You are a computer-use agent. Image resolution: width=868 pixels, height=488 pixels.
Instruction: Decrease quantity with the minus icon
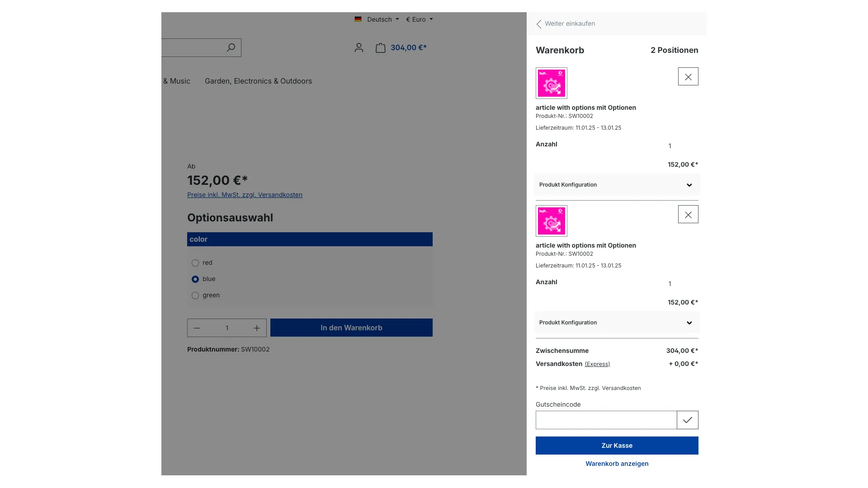point(197,328)
